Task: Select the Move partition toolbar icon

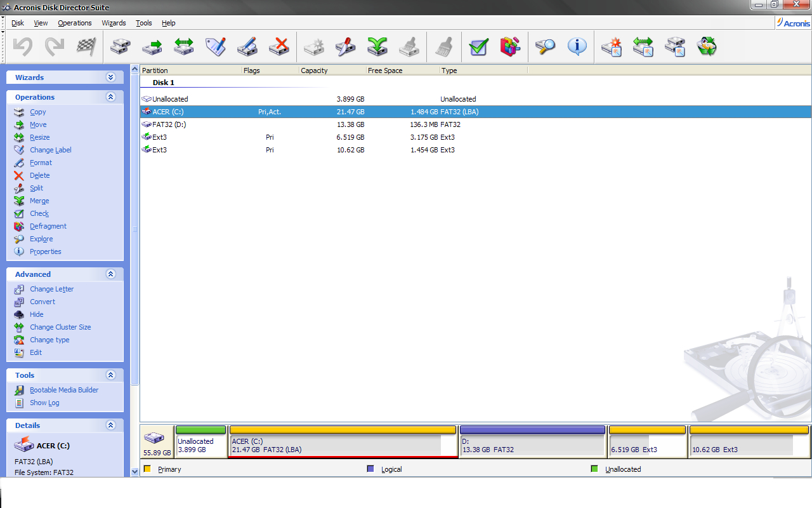Action: click(152, 46)
